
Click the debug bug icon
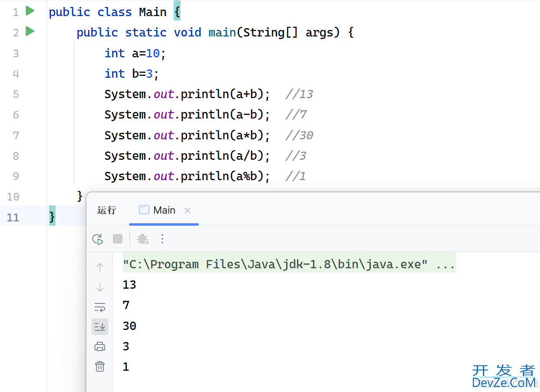(142, 239)
